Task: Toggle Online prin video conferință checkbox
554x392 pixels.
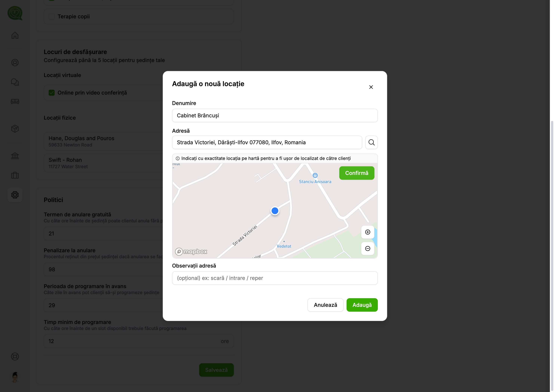Action: pos(52,93)
